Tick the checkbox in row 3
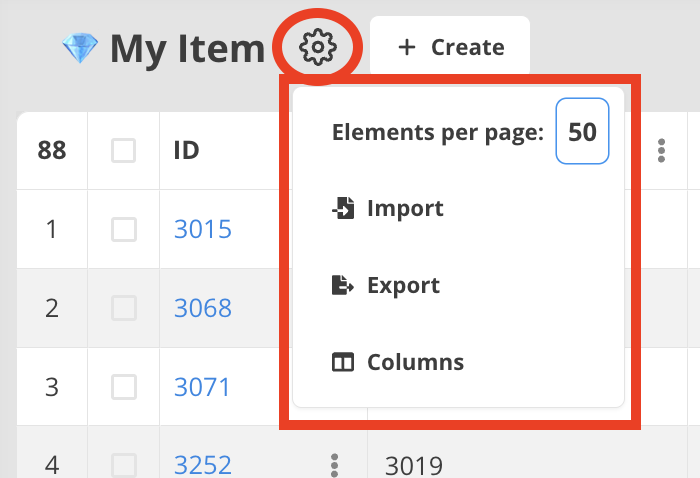The image size is (700, 478). tap(123, 386)
